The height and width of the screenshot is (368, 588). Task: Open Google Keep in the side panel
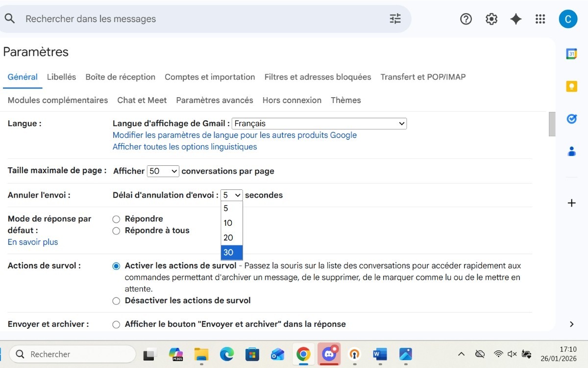point(571,85)
